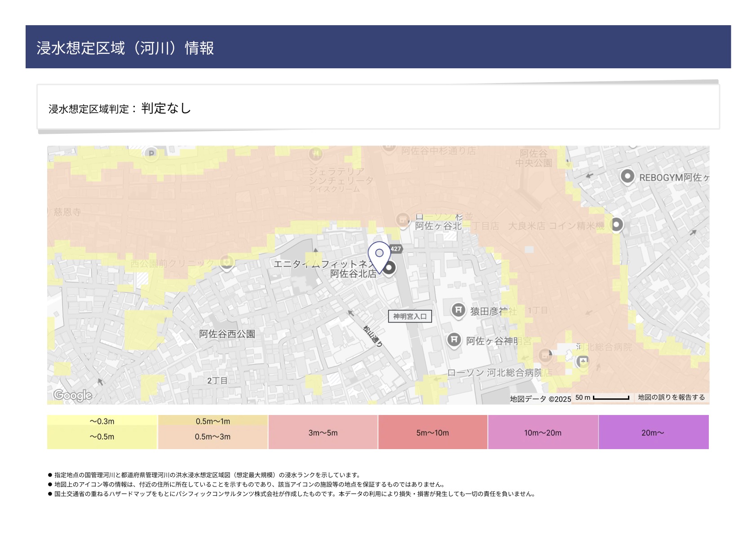Open the 阿佐ヶ谷神明宮 shrine marker

(x=454, y=340)
